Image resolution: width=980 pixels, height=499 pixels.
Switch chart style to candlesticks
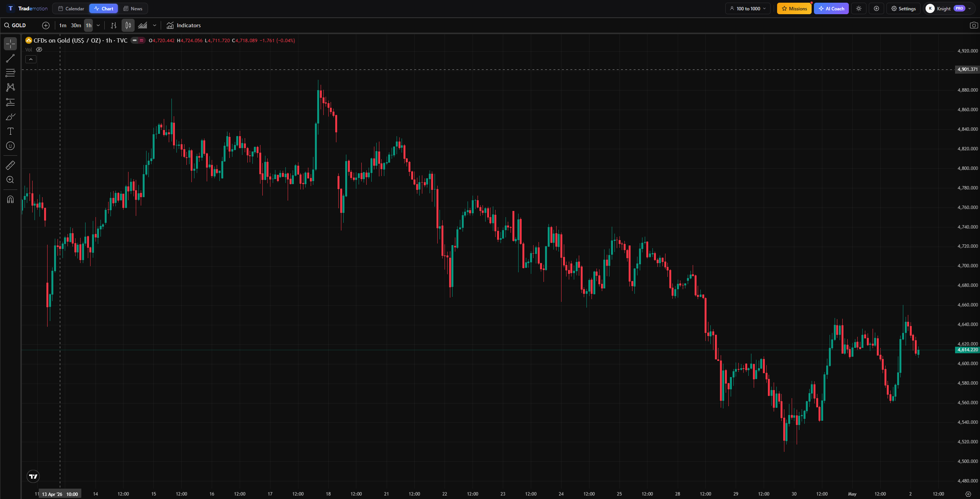(128, 25)
